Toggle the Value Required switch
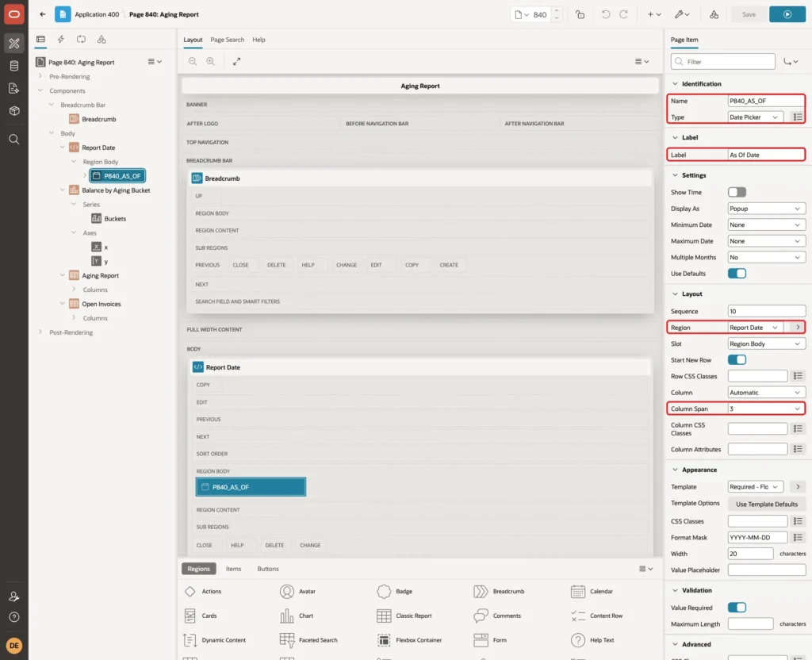Viewport: 812px width, 660px height. point(737,608)
